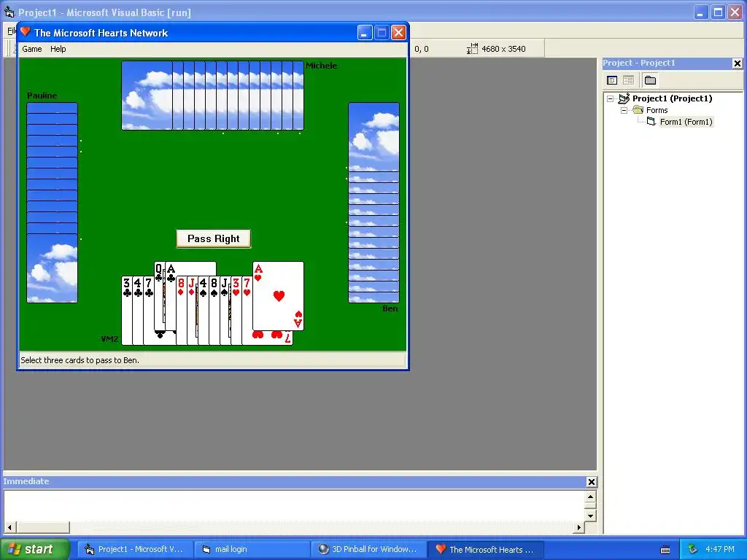This screenshot has height=560, width=747.
Task: Click the Visual Basic title bar icon
Action: click(x=9, y=12)
